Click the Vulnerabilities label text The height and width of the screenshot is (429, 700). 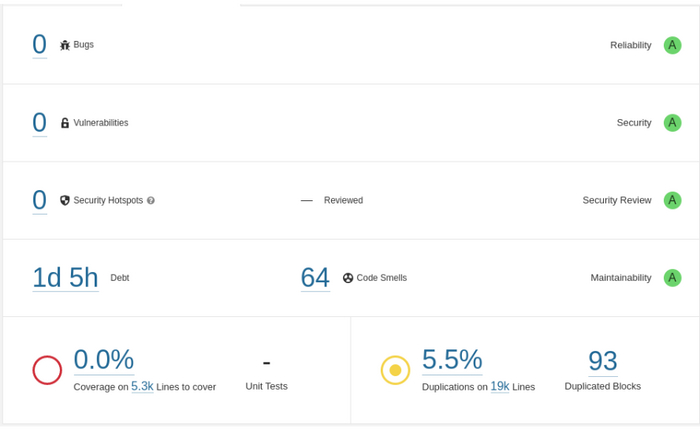[x=101, y=123]
